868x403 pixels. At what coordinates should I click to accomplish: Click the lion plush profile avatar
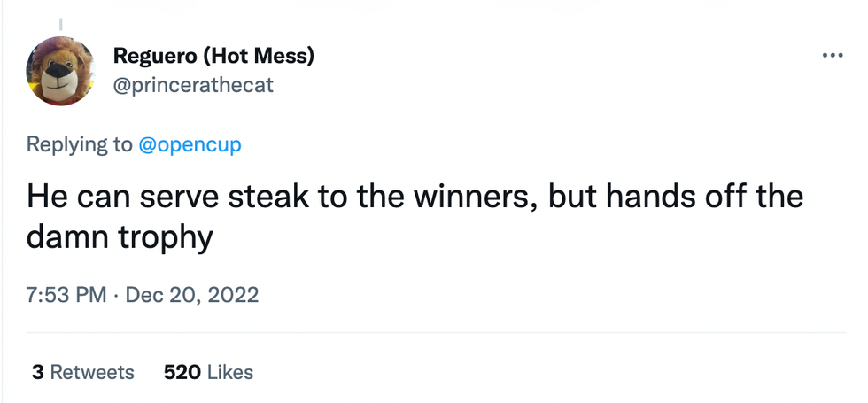coord(60,72)
